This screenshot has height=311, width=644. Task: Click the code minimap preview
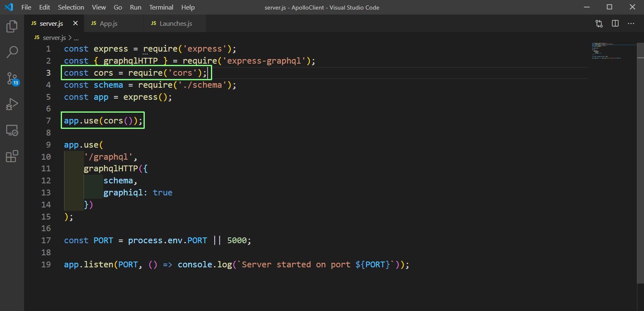[607, 50]
